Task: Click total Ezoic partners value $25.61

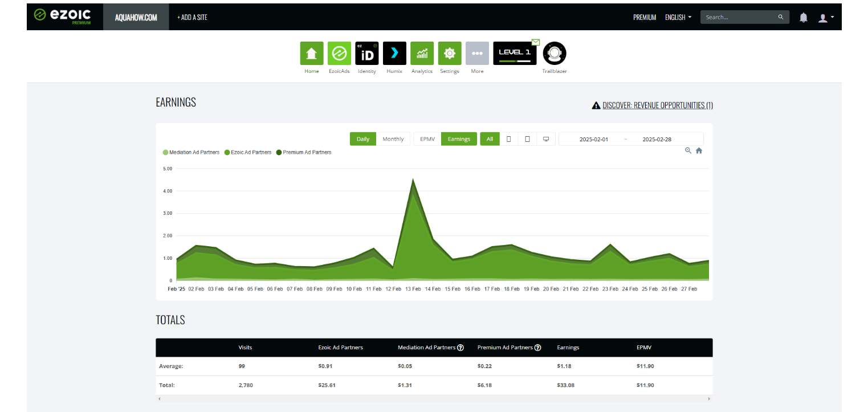Action: pyautogui.click(x=327, y=385)
